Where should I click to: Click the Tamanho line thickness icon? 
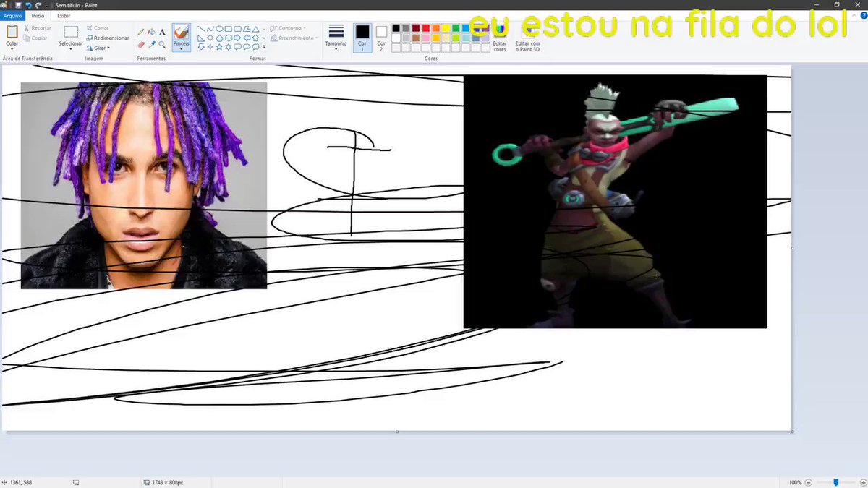point(336,31)
